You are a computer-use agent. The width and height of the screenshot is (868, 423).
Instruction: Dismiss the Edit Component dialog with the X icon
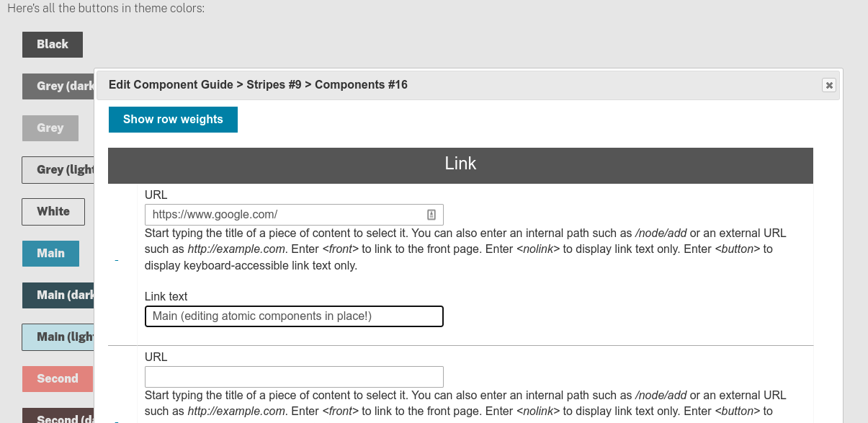coord(829,85)
